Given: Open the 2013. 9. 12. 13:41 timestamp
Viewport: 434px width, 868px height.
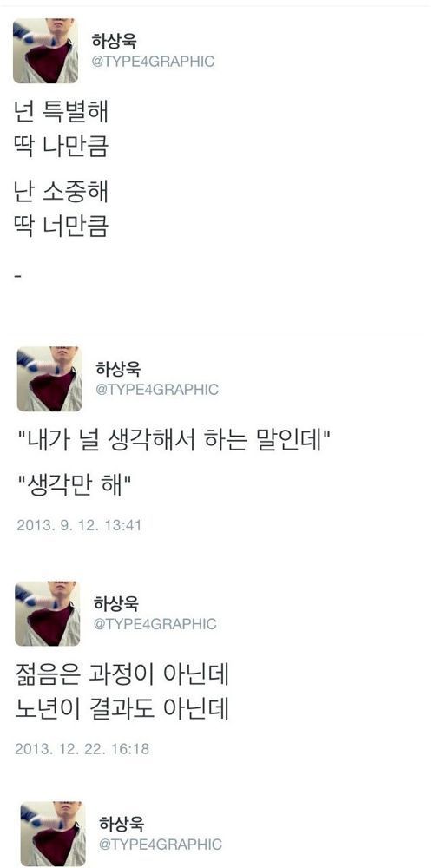Looking at the screenshot, I should pyautogui.click(x=79, y=525).
